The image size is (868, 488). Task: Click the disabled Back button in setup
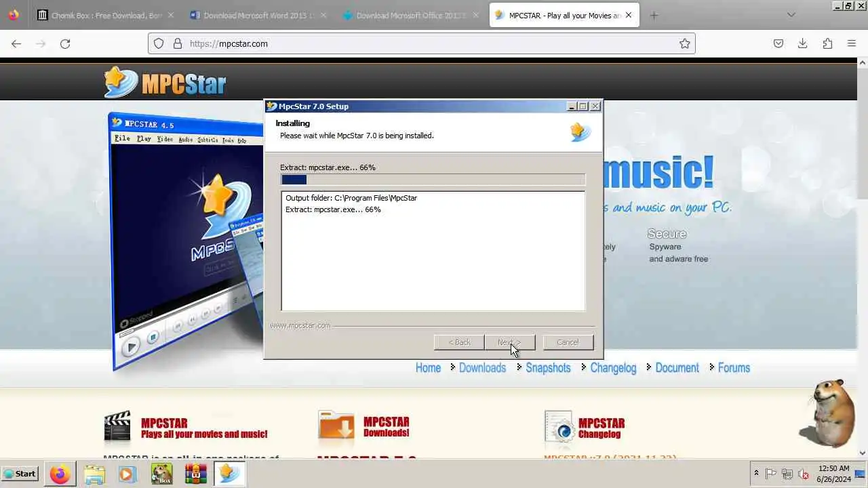(x=459, y=342)
